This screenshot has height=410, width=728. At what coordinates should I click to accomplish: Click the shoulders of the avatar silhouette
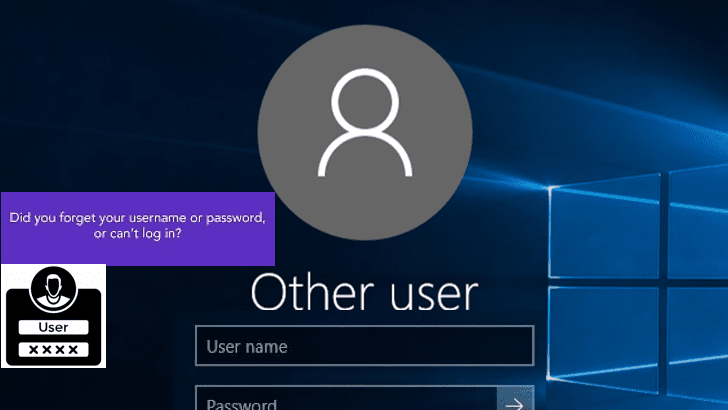click(364, 158)
